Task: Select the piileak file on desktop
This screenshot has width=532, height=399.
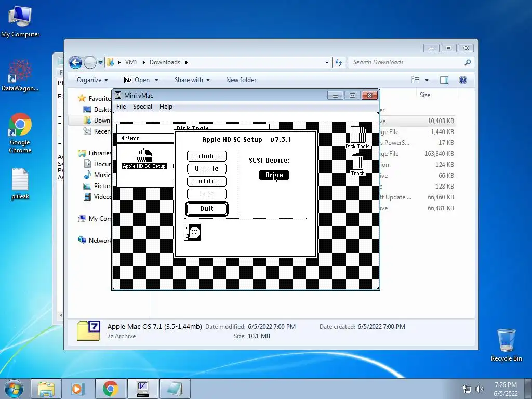Action: pyautogui.click(x=20, y=184)
